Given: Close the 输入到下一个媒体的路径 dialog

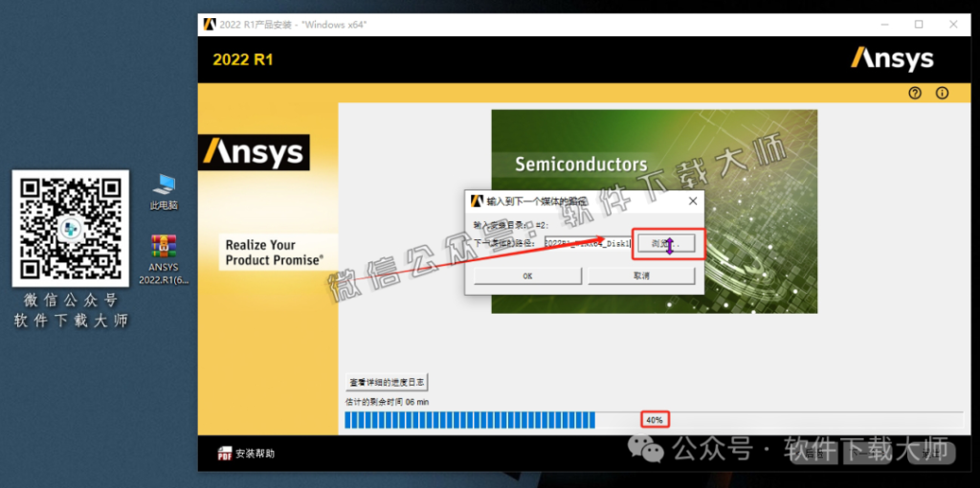Looking at the screenshot, I should pos(693,201).
